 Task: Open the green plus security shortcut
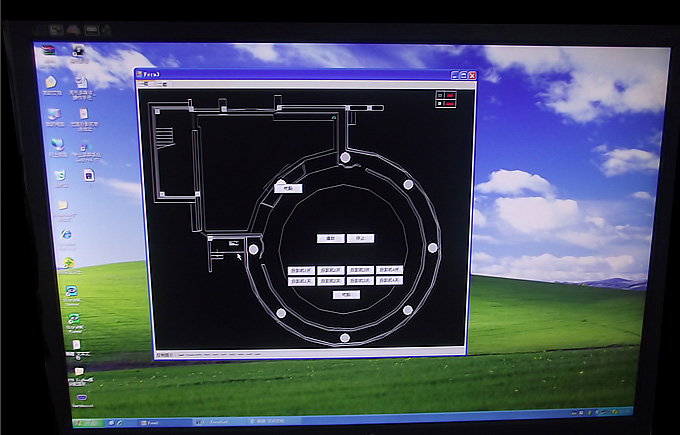(x=69, y=262)
